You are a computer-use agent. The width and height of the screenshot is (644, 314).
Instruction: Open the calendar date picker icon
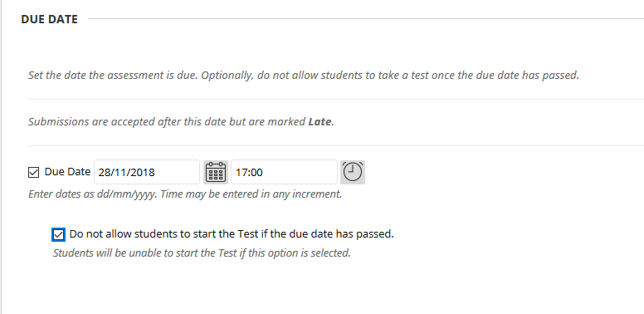[216, 172]
